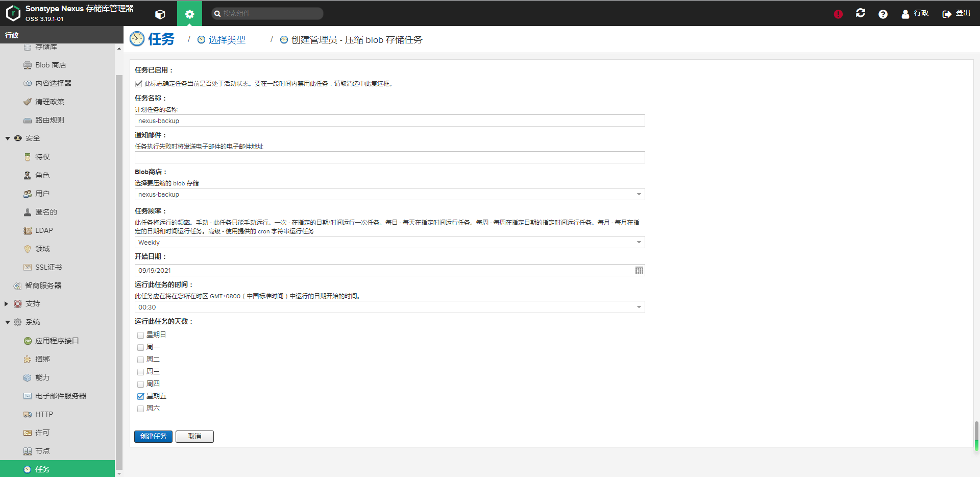980x477 pixels.
Task: Focus the 搜索组件 search box
Action: (267, 13)
